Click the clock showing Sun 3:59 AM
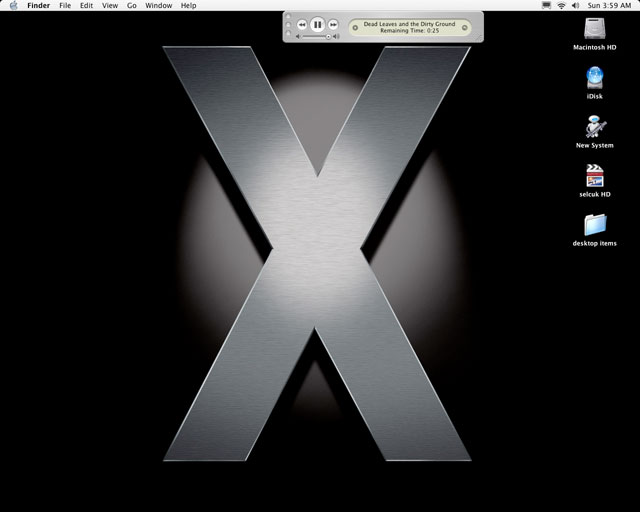640x512 pixels. pyautogui.click(x=609, y=5)
